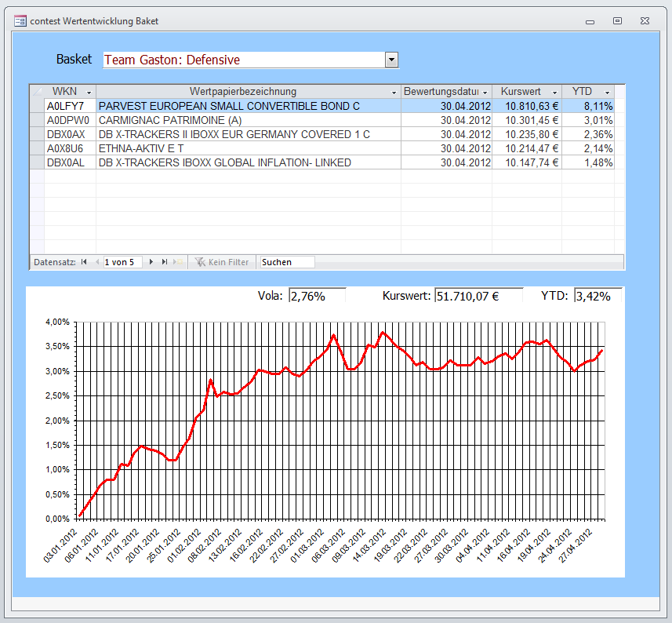Click the select-all corner of the datasheet

point(36,92)
